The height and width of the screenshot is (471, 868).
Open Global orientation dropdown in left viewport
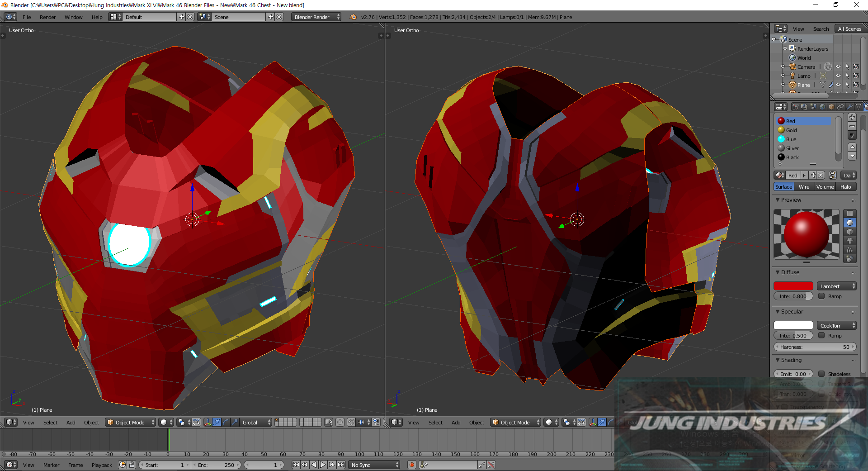[x=256, y=422]
